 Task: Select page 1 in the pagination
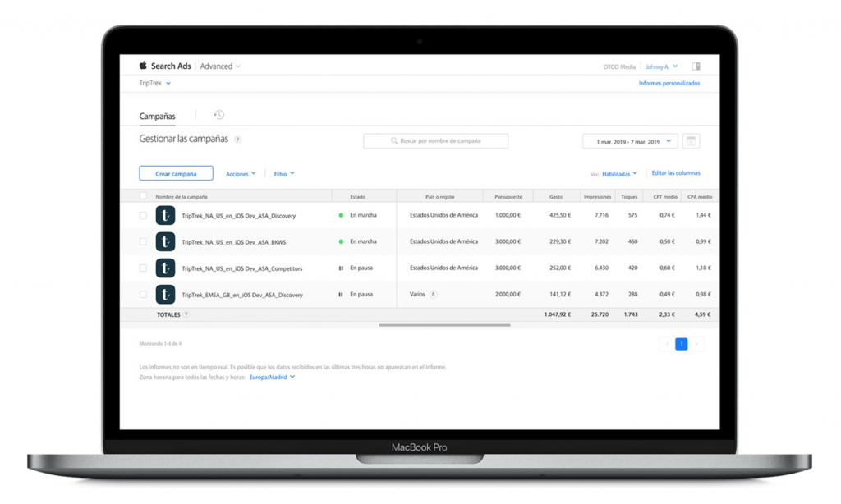(681, 344)
